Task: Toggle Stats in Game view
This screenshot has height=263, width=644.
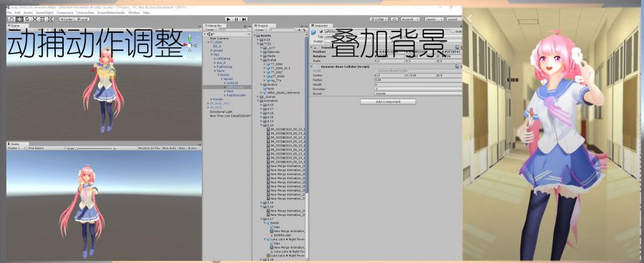Action: (x=182, y=148)
